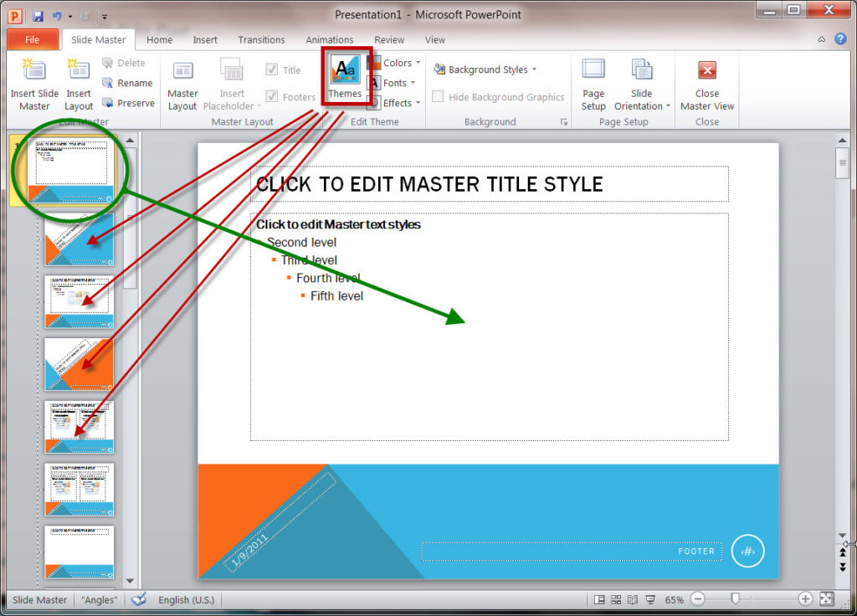This screenshot has width=857, height=616.
Task: Adjust the zoom slider handle
Action: point(735,599)
